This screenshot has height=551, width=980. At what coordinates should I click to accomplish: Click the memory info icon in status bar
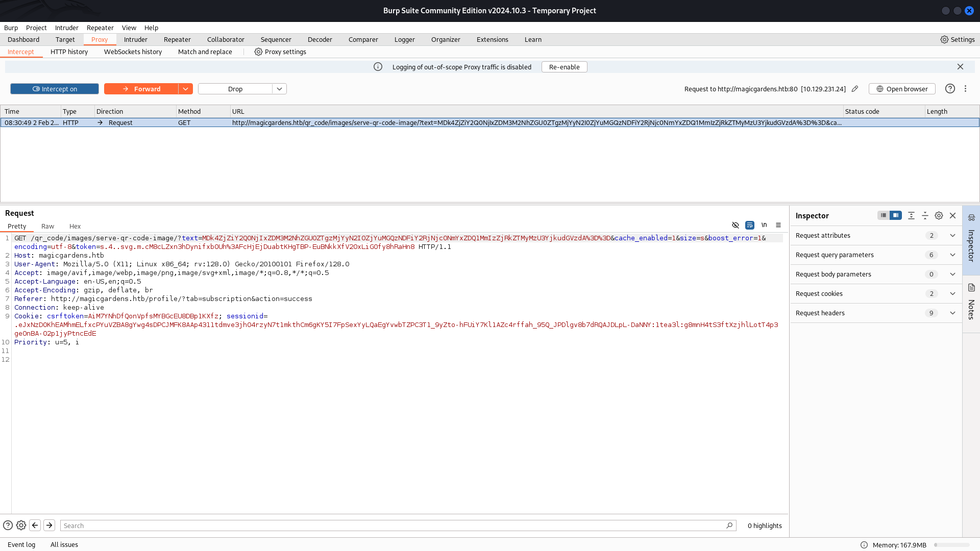(864, 545)
